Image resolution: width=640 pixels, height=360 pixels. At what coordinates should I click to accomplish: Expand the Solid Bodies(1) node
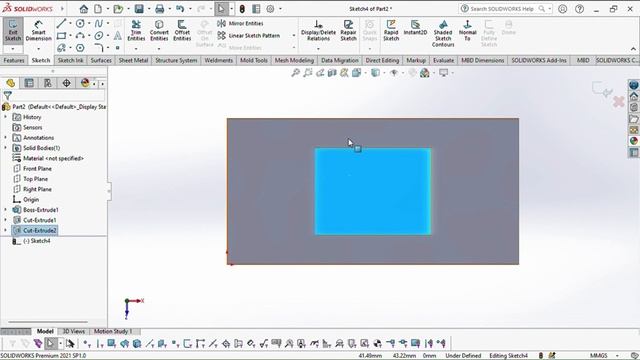click(5, 148)
